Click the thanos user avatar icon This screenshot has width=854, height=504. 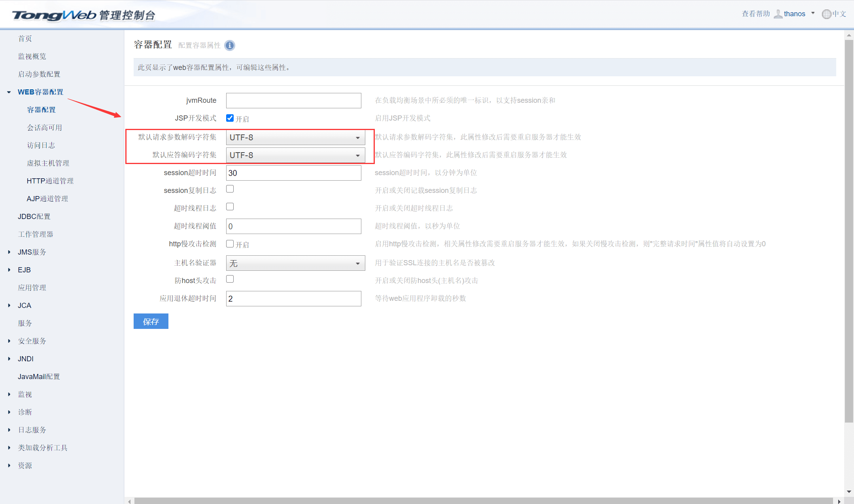coord(778,14)
